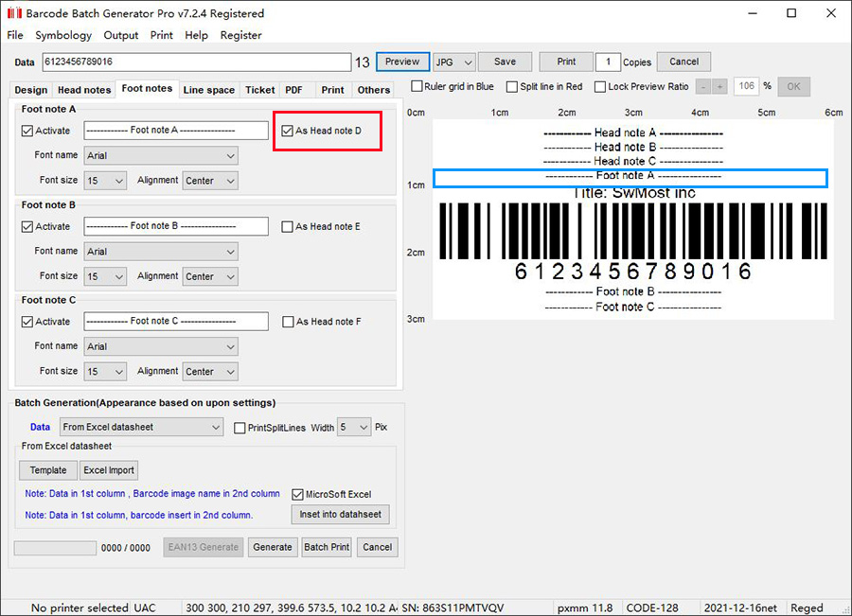Viewport: 852px width, 616px height.
Task: Open the split line Width dropdown
Action: point(354,428)
